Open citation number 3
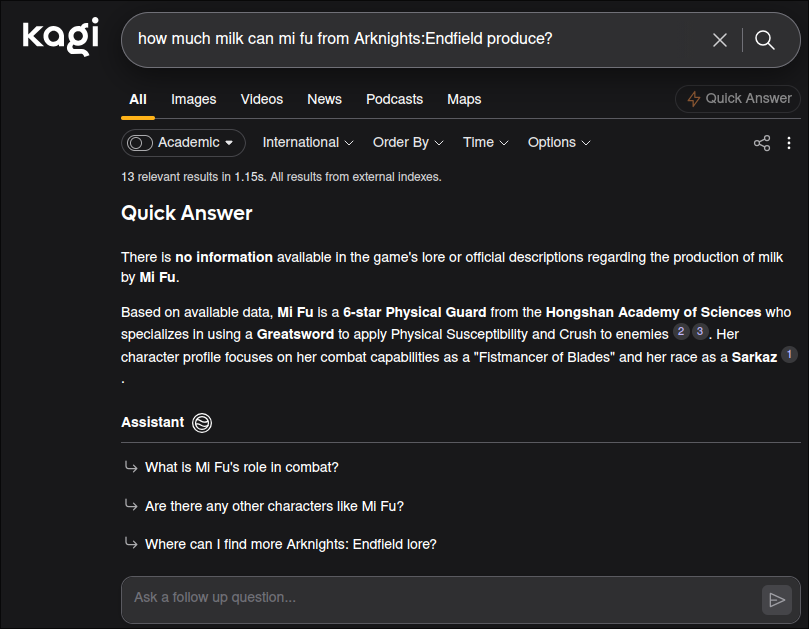Viewport: 809px width, 629px height. coord(700,331)
